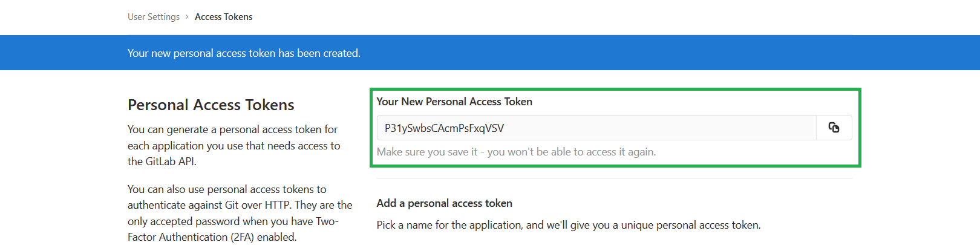
Task: Click the 'You can also use' paragraph
Action: pos(240,213)
